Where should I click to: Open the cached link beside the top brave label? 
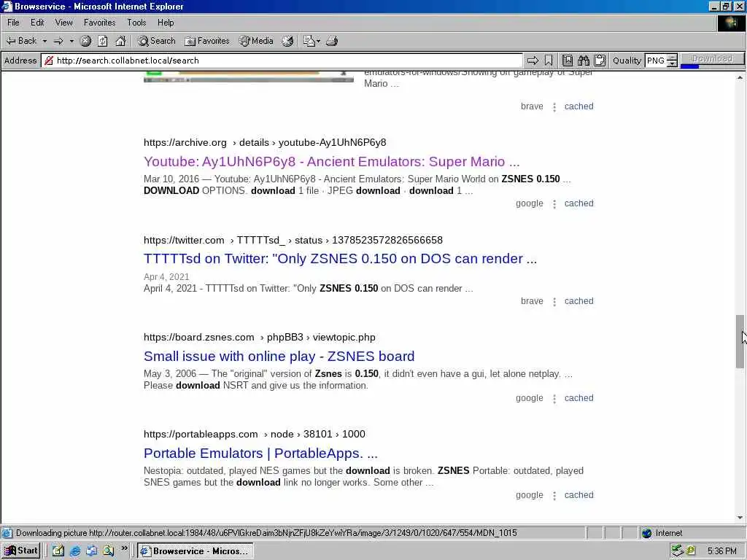pos(578,106)
